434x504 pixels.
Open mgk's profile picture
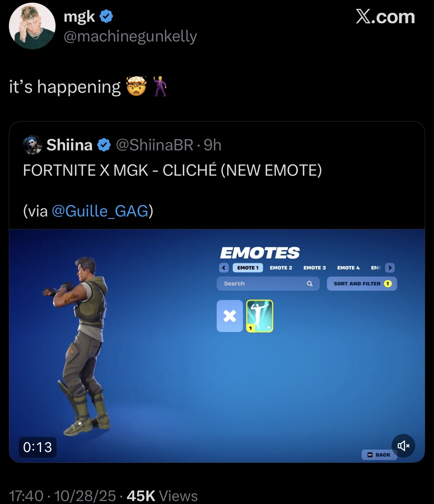pyautogui.click(x=32, y=26)
